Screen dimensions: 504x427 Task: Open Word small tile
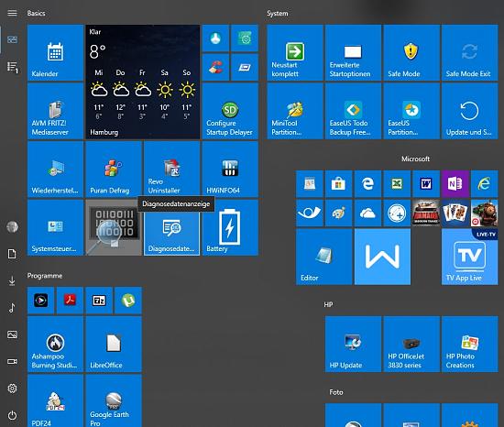426,184
